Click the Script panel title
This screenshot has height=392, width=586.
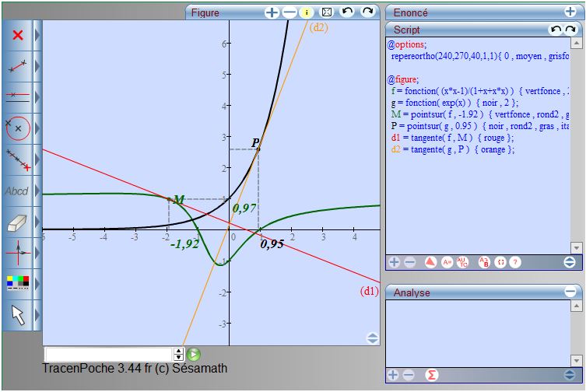(x=406, y=30)
